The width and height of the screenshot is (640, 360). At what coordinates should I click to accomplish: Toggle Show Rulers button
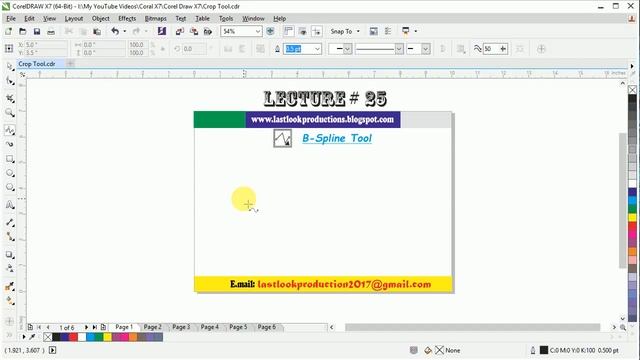[x=288, y=31]
